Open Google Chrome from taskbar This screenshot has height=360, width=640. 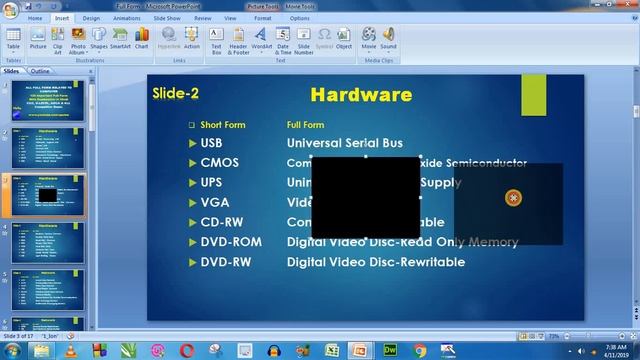419,351
